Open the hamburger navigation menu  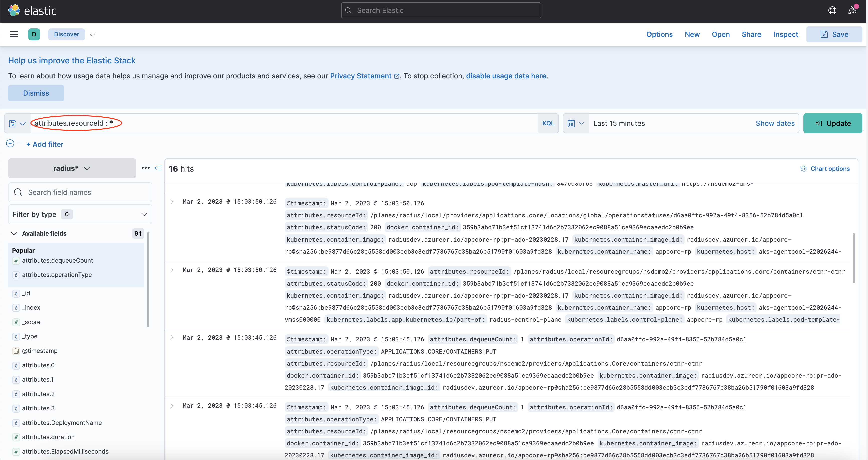[x=14, y=34]
